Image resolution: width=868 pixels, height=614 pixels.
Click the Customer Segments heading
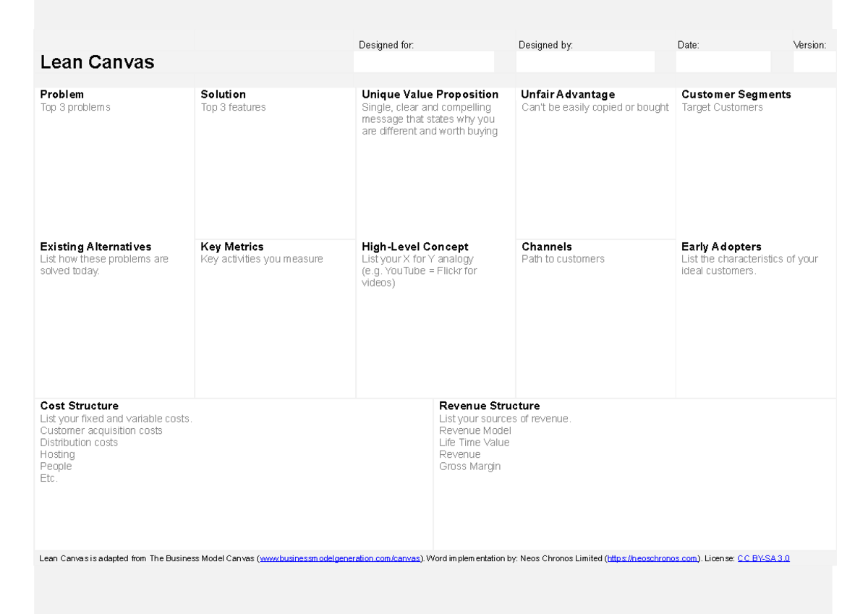(x=736, y=94)
